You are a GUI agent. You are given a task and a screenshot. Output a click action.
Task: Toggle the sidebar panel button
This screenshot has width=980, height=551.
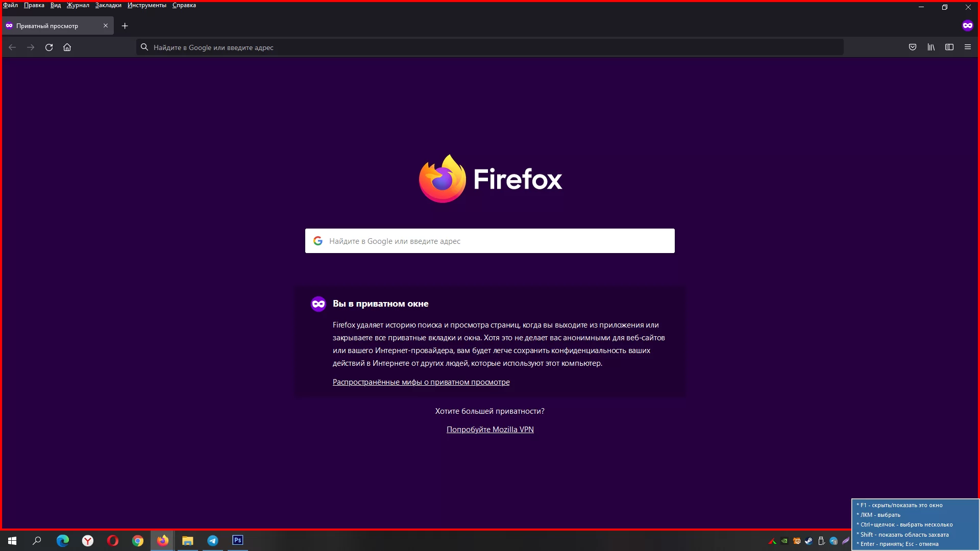[x=949, y=47]
